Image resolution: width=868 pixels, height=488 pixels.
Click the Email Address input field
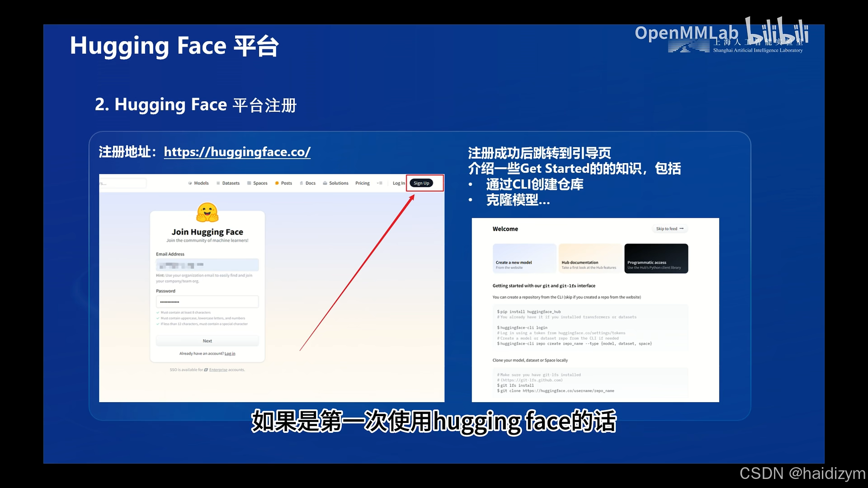pos(207,265)
